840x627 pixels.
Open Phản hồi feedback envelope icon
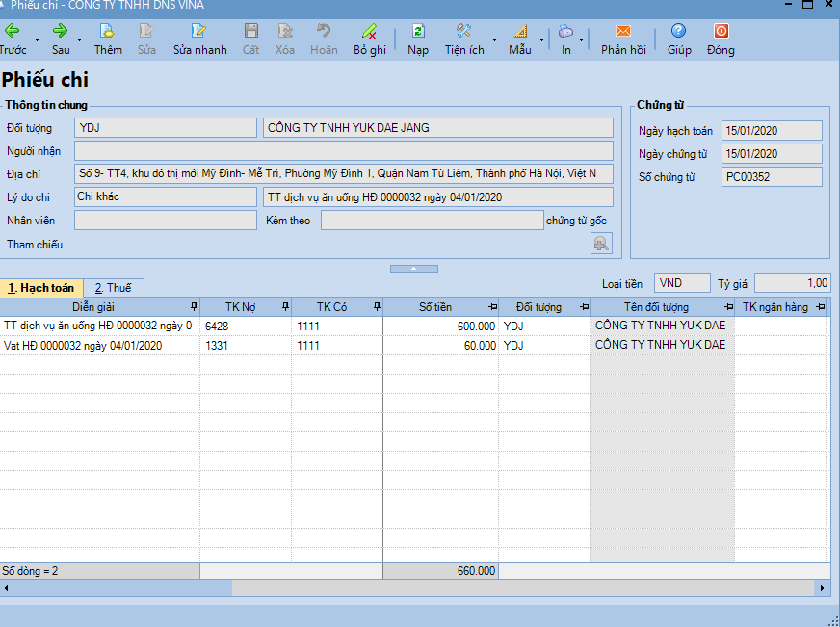[623, 39]
